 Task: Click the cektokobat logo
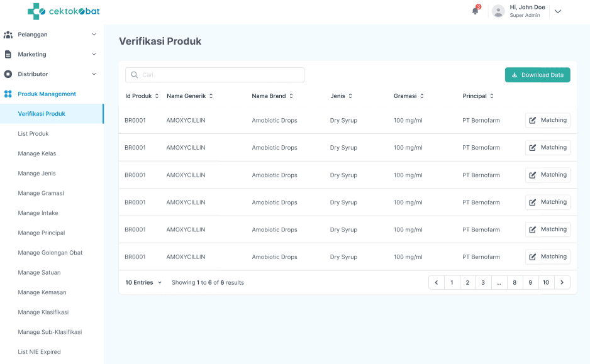pos(64,11)
